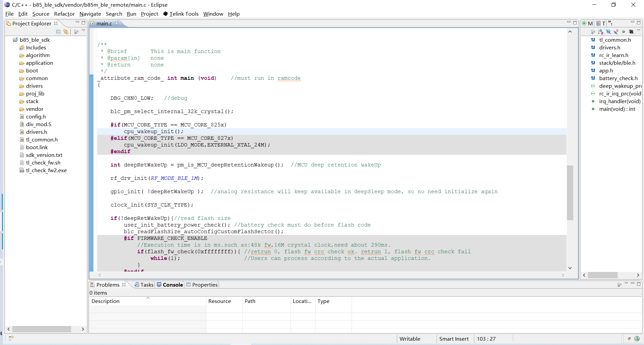Open the Project Explorer view menu arrow

pos(83,31)
